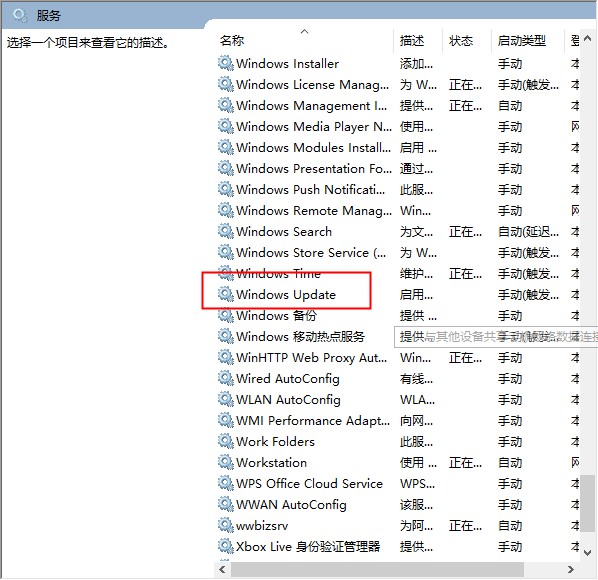Click the gear icon of Windows Installer
This screenshot has width=598, height=580.
point(225,63)
